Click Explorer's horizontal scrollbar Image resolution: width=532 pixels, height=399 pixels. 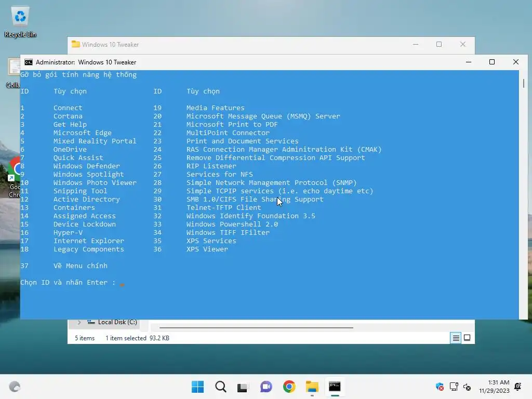[x=256, y=328]
